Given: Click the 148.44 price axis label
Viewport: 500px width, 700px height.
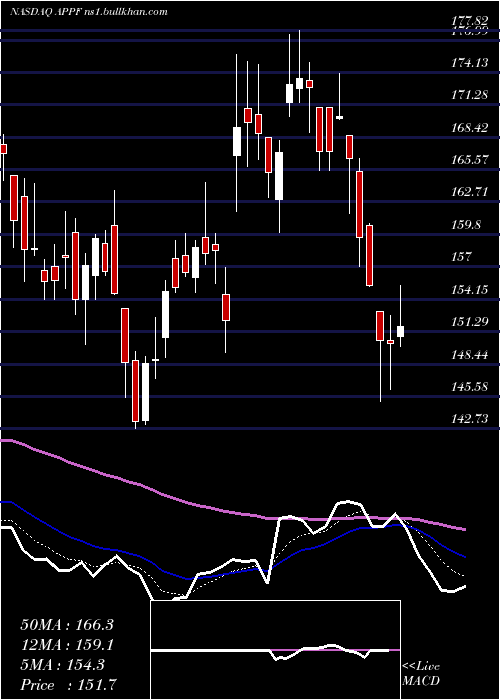Looking at the screenshot, I should 469,354.
